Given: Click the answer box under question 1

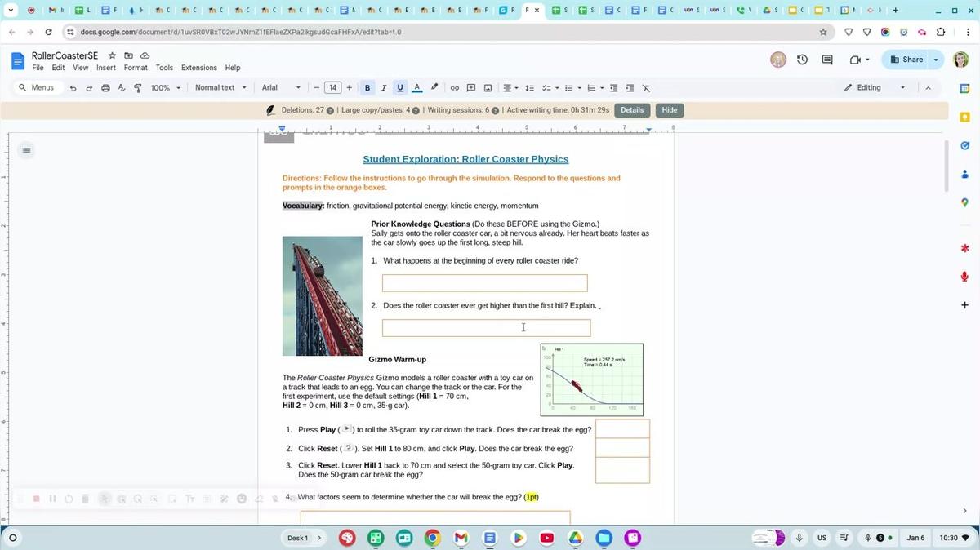Looking at the screenshot, I should pyautogui.click(x=484, y=283).
